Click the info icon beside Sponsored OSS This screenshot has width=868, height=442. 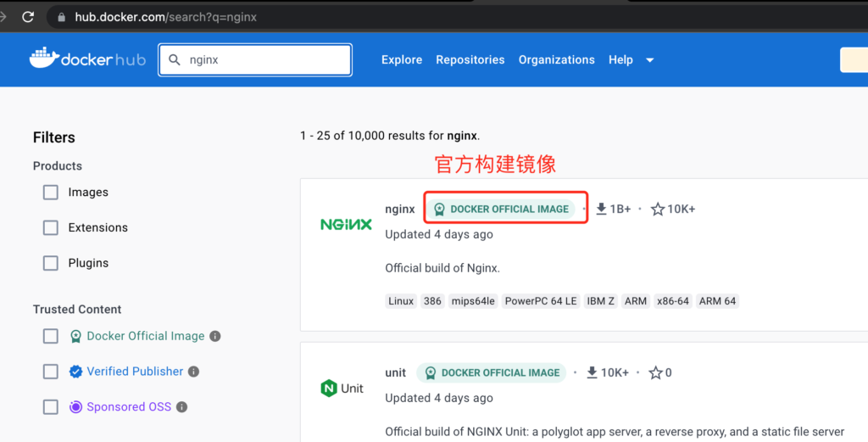181,407
